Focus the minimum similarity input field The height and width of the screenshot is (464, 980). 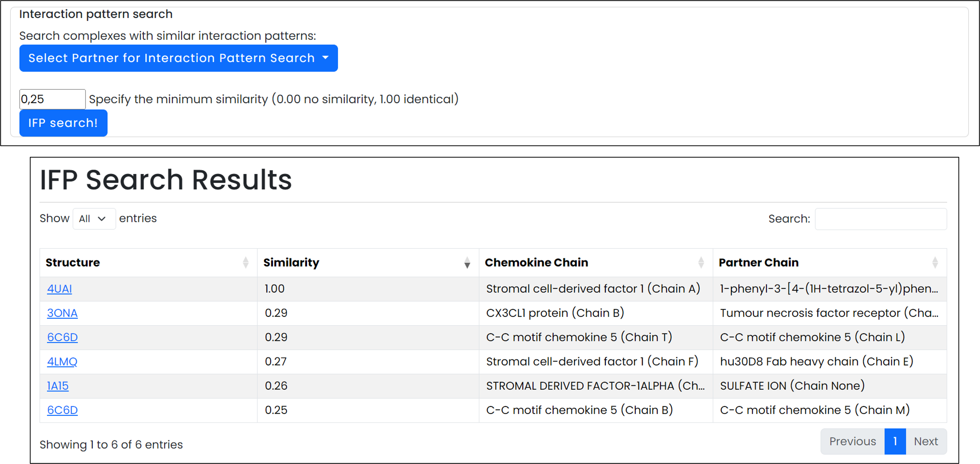click(x=53, y=99)
